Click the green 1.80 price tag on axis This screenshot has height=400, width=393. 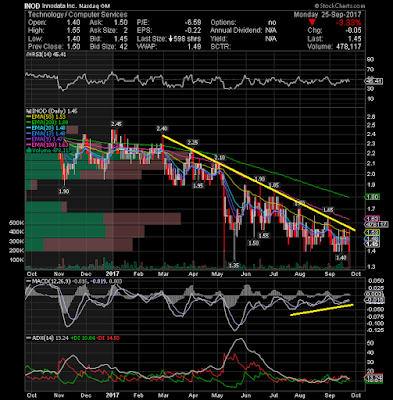[372, 197]
